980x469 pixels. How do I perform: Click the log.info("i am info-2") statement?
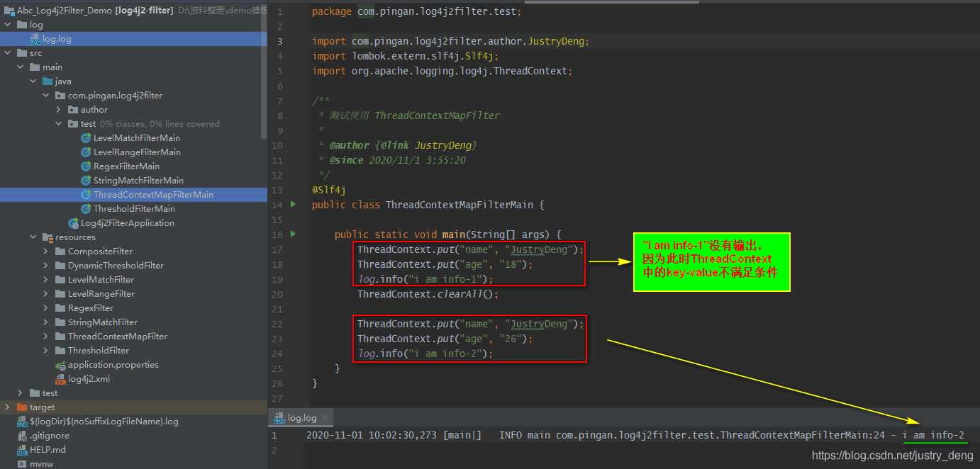[425, 354]
